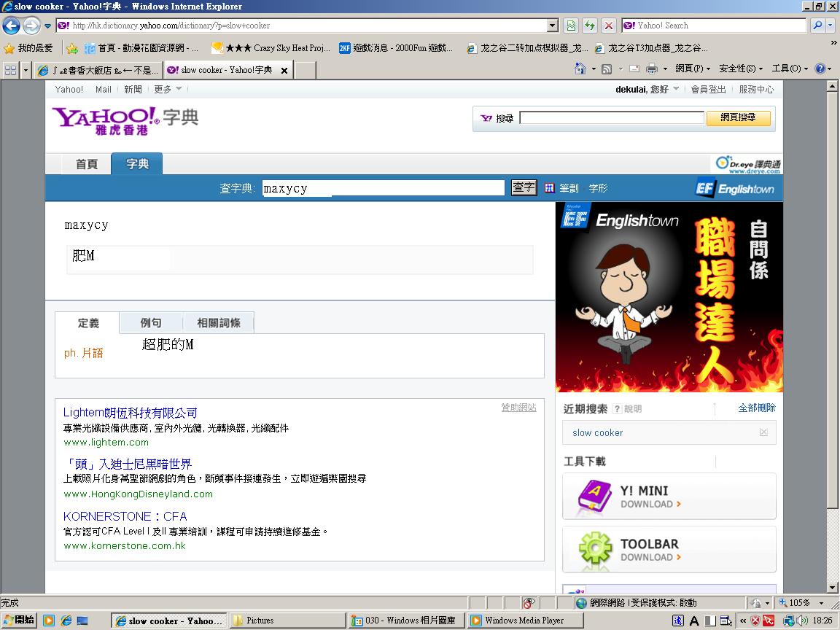Click the Yahoo web search input field
The width and height of the screenshot is (840, 630).
click(x=611, y=118)
